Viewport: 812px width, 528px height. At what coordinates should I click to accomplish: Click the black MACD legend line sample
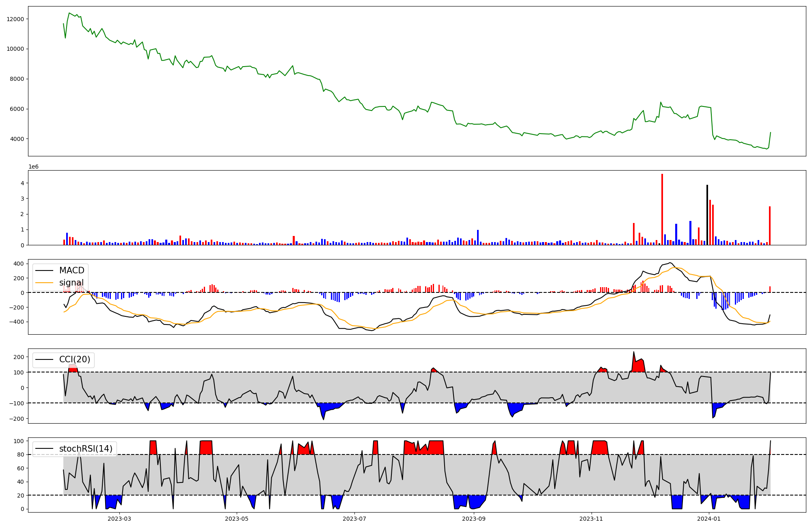[x=44, y=270]
